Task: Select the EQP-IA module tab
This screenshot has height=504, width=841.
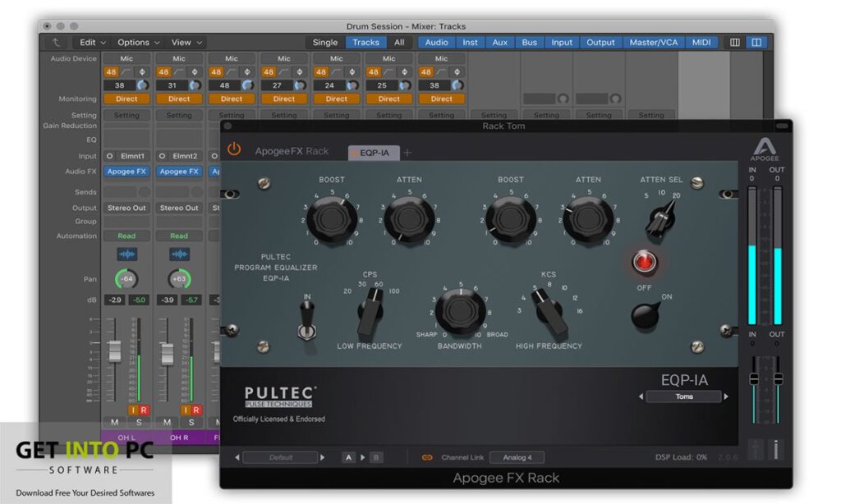Action: (374, 153)
